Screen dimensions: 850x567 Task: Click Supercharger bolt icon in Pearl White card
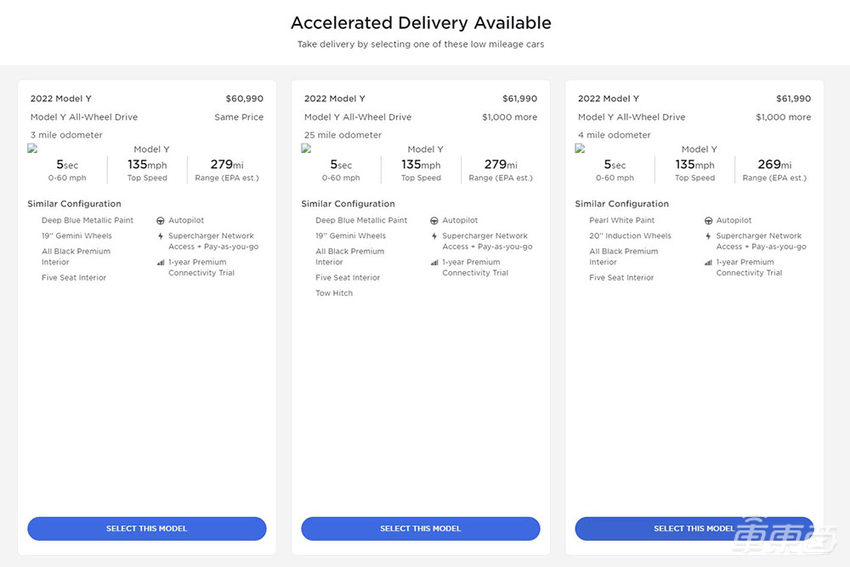click(x=708, y=237)
